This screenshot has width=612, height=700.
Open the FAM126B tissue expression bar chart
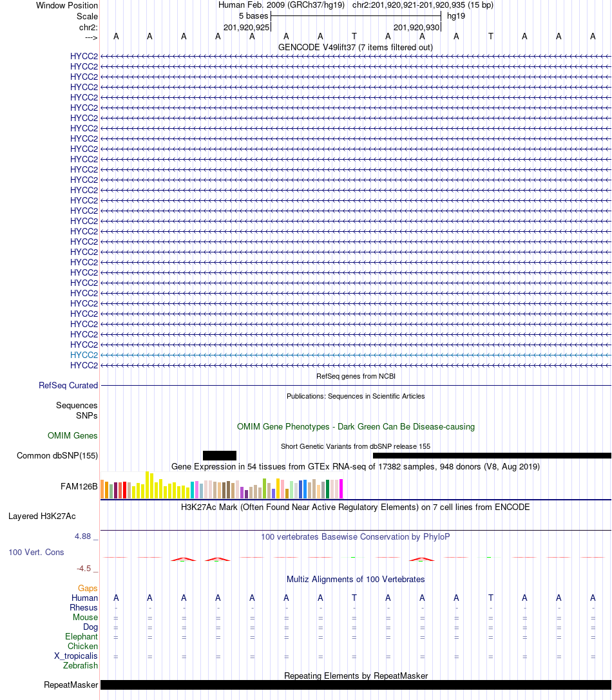coord(222,486)
